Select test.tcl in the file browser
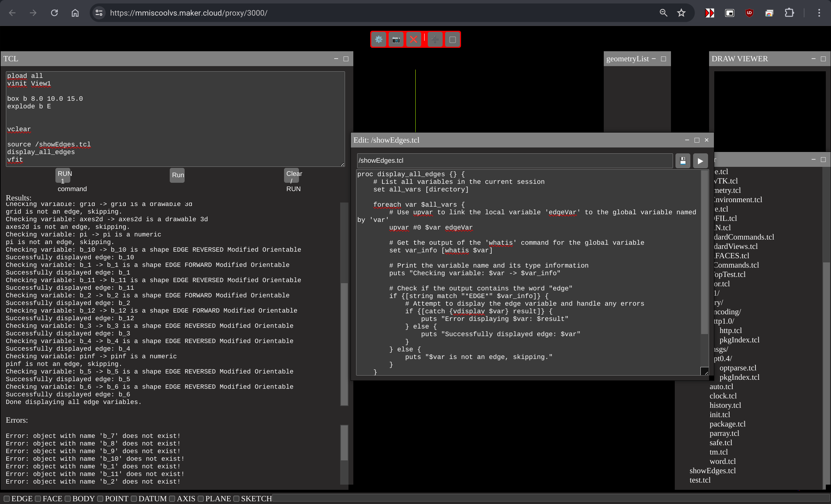 (700, 480)
